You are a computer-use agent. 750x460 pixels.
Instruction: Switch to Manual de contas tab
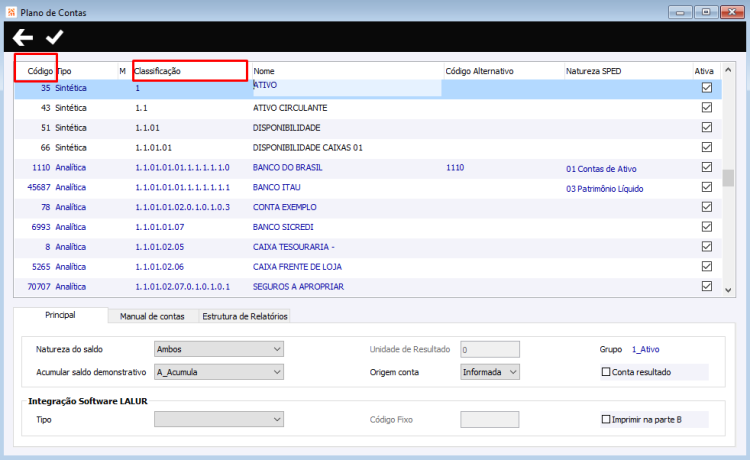[152, 316]
